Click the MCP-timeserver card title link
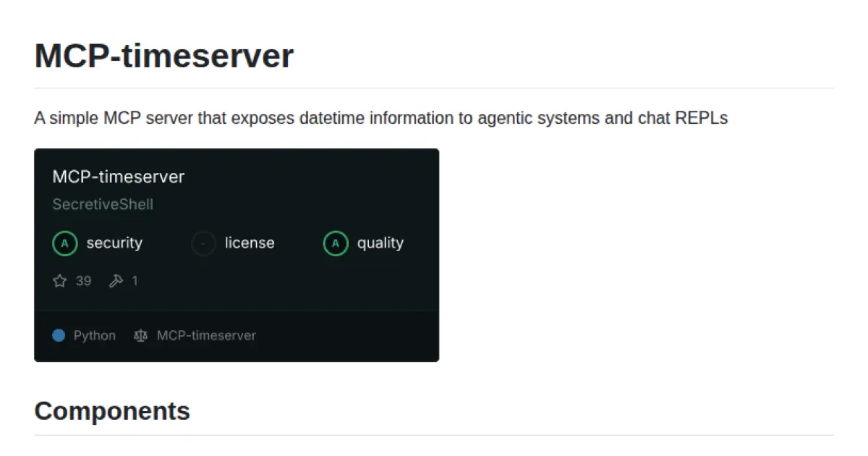868x456 pixels. click(118, 176)
